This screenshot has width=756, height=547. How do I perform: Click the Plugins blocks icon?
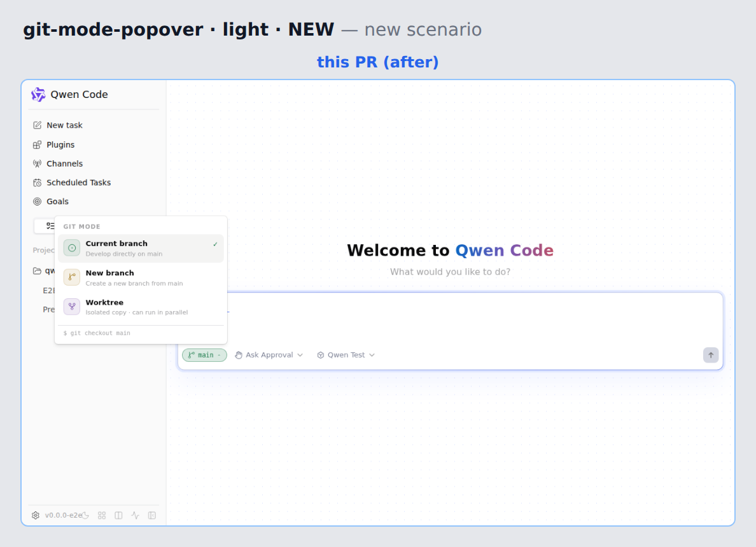(37, 144)
